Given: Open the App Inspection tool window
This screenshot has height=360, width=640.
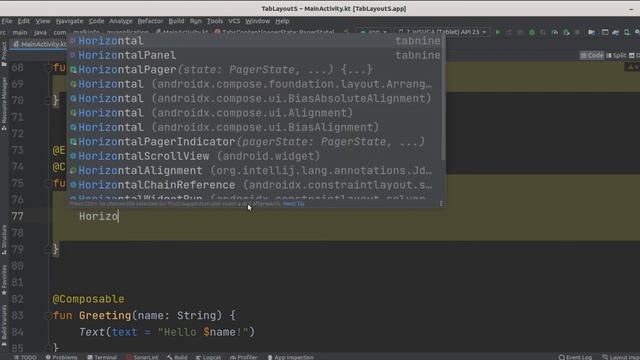Looking at the screenshot, I should 290,357.
